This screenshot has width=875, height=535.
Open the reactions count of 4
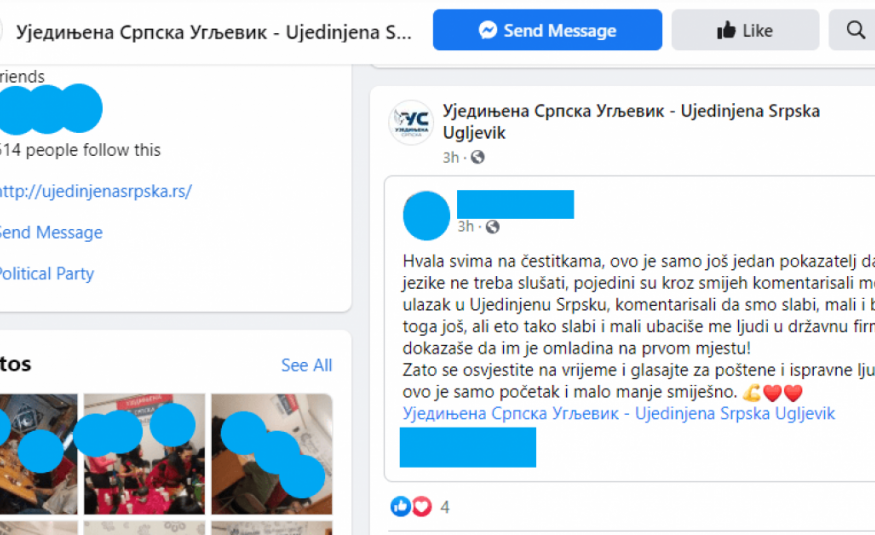[x=445, y=507]
